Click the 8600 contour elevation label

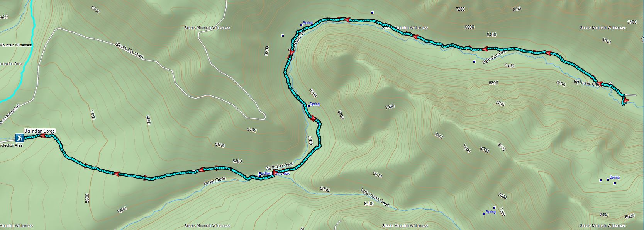click(629, 216)
